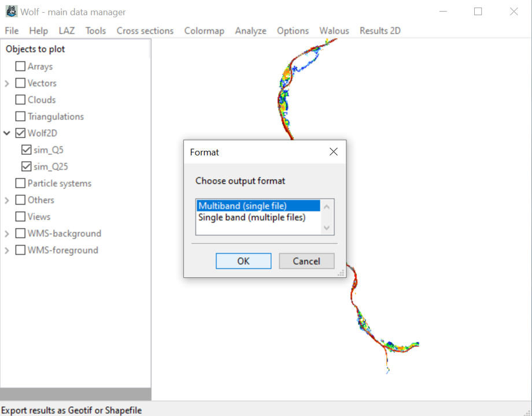Cancel the Format dialog

[x=306, y=261]
